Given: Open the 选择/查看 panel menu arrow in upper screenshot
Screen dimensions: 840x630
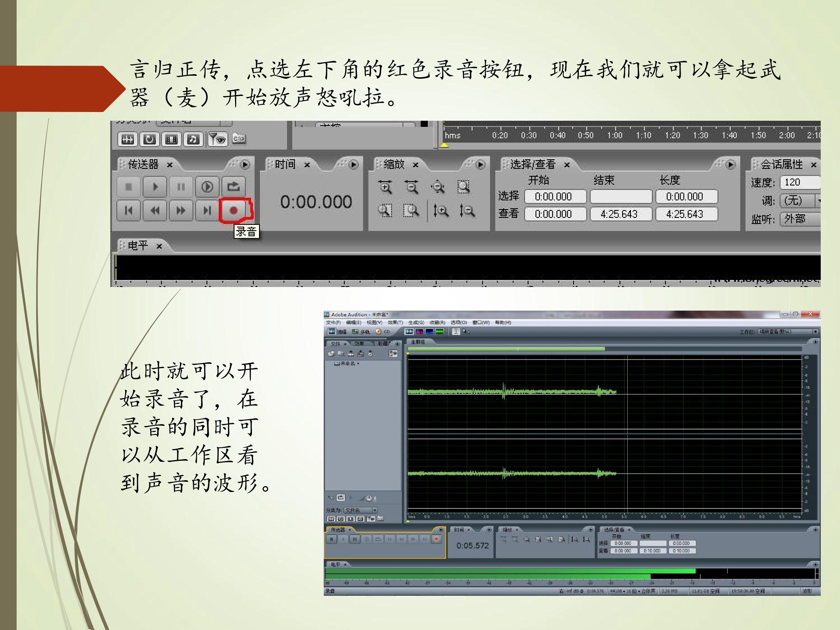Looking at the screenshot, I should 730,164.
